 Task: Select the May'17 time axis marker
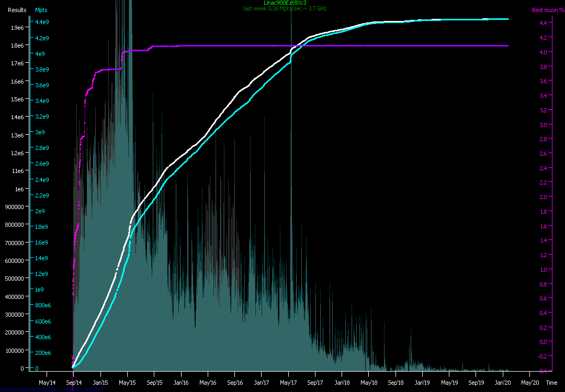click(x=288, y=383)
